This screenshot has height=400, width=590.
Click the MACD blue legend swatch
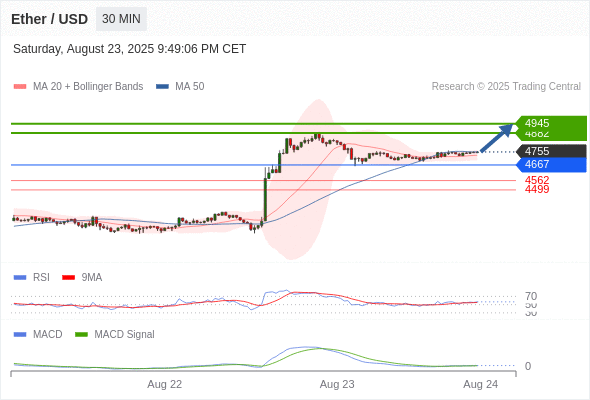click(20, 335)
